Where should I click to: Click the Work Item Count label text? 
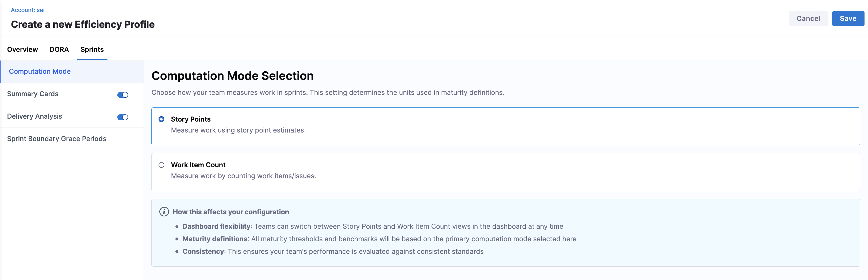click(x=198, y=165)
